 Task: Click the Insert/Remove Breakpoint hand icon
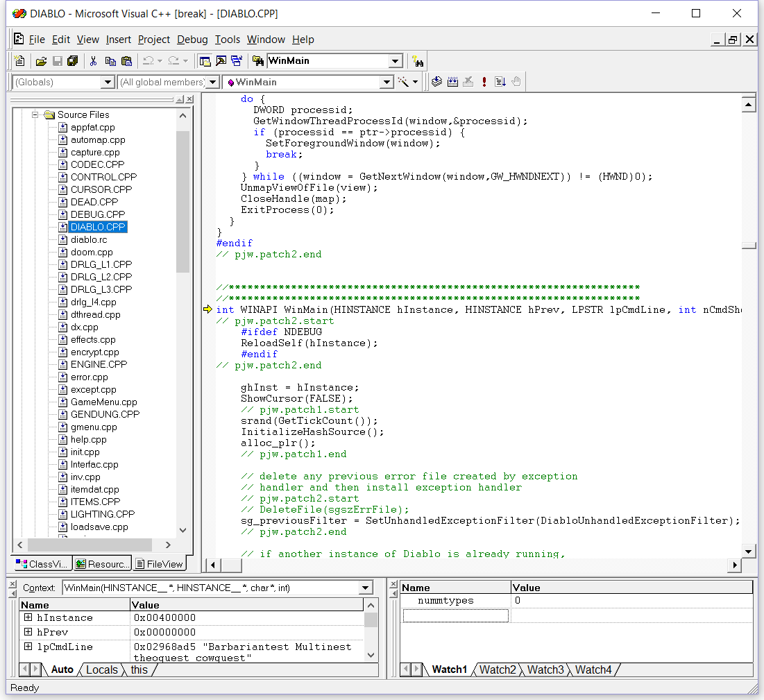pos(516,82)
